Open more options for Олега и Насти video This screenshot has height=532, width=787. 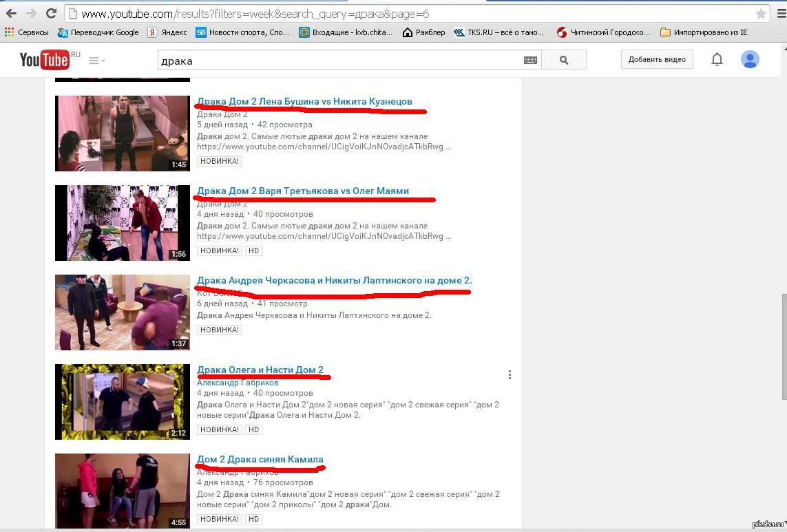click(x=510, y=375)
